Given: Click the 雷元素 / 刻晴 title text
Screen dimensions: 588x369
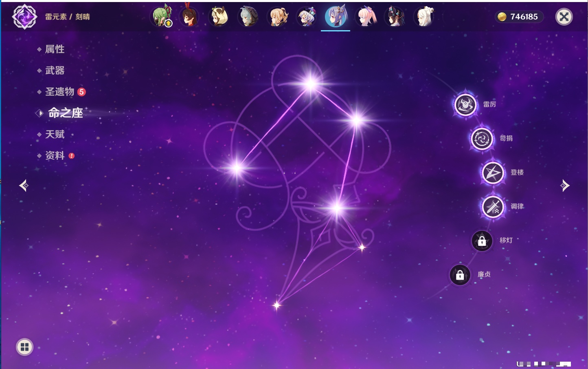Looking at the screenshot, I should [x=68, y=17].
